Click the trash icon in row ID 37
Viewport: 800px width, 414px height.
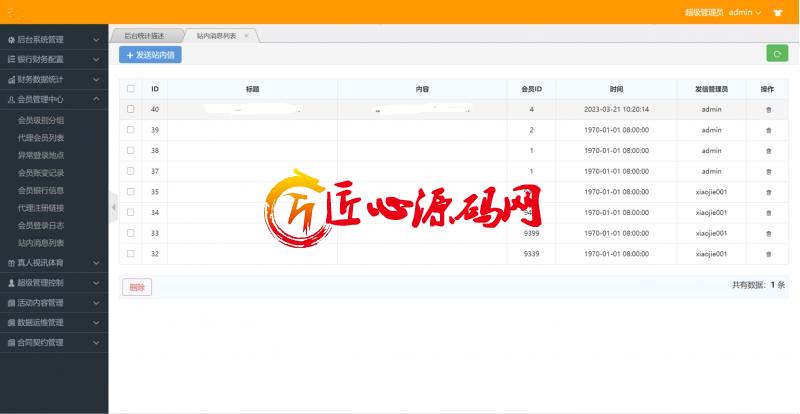click(x=768, y=172)
